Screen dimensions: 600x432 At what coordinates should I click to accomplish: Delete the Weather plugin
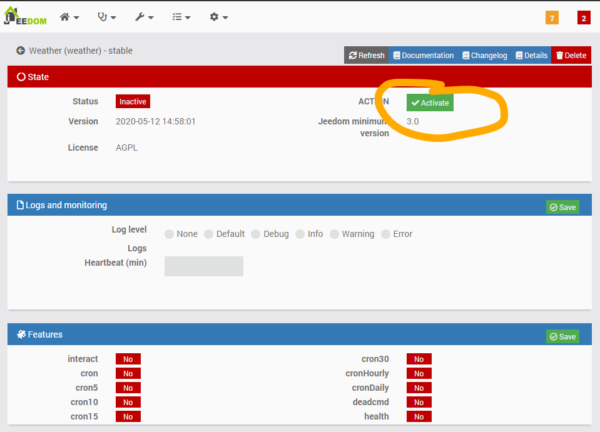click(571, 55)
